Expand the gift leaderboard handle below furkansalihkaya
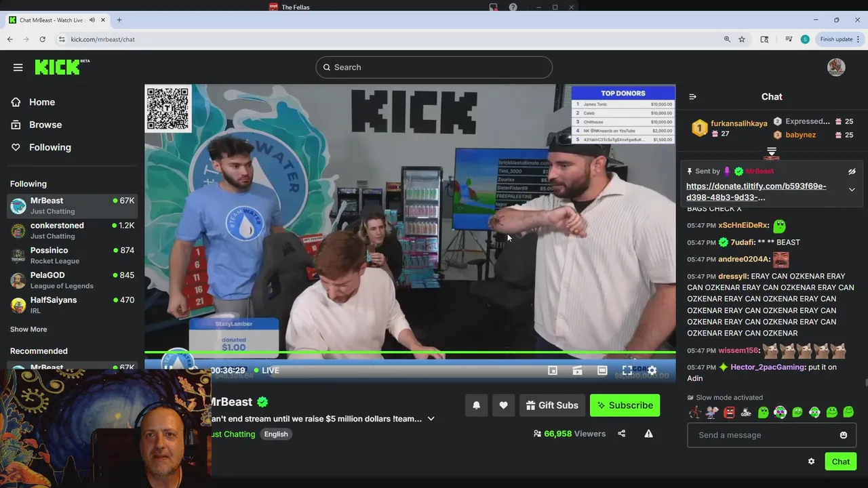 point(772,150)
